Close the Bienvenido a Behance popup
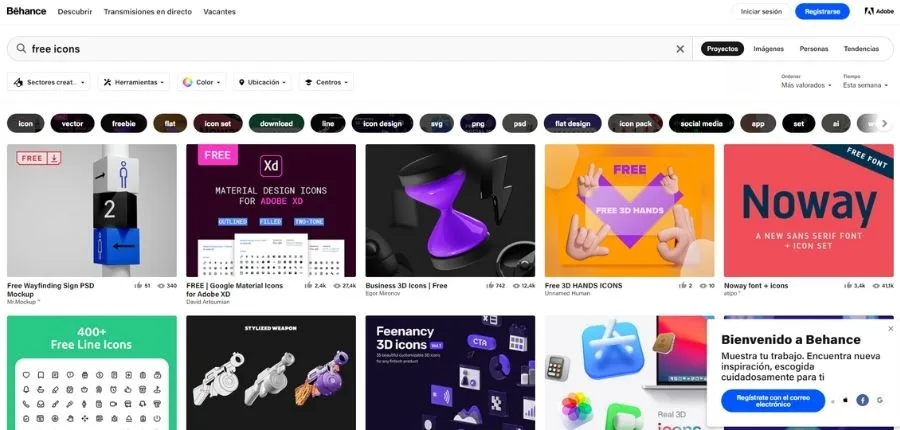 click(x=890, y=329)
